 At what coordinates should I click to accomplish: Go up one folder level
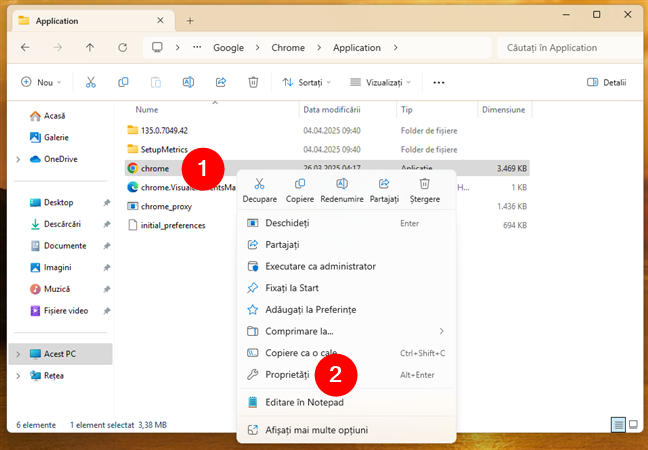tap(90, 48)
